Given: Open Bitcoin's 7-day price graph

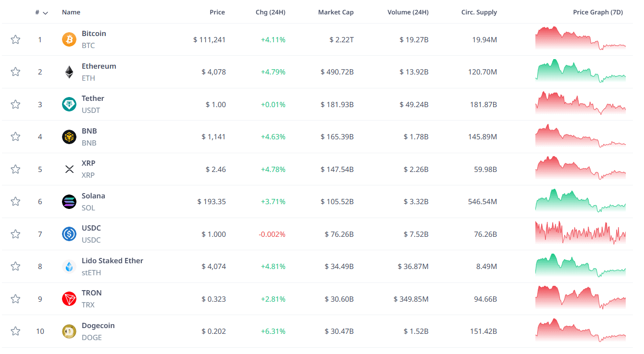Looking at the screenshot, I should pyautogui.click(x=581, y=38).
